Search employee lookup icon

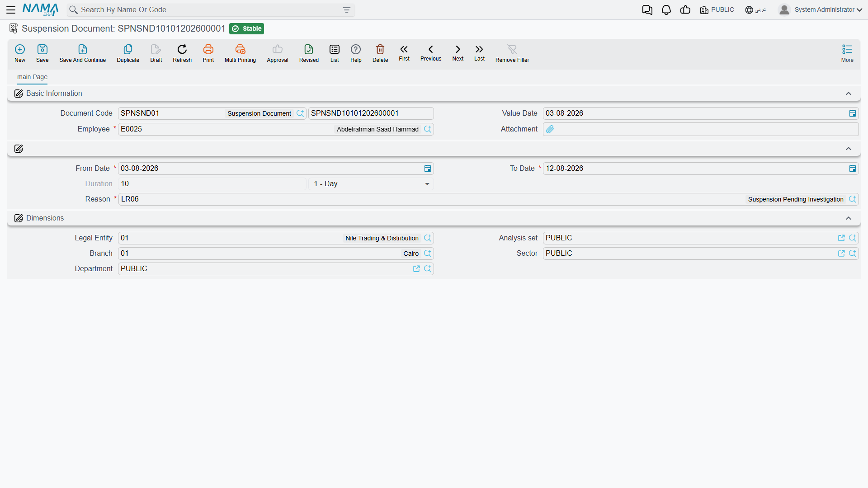pos(428,129)
